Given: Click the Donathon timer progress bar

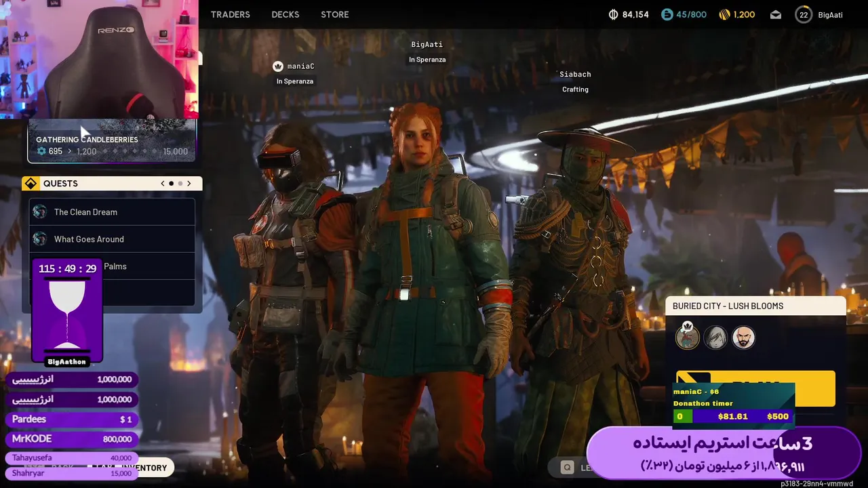Looking at the screenshot, I should (732, 416).
